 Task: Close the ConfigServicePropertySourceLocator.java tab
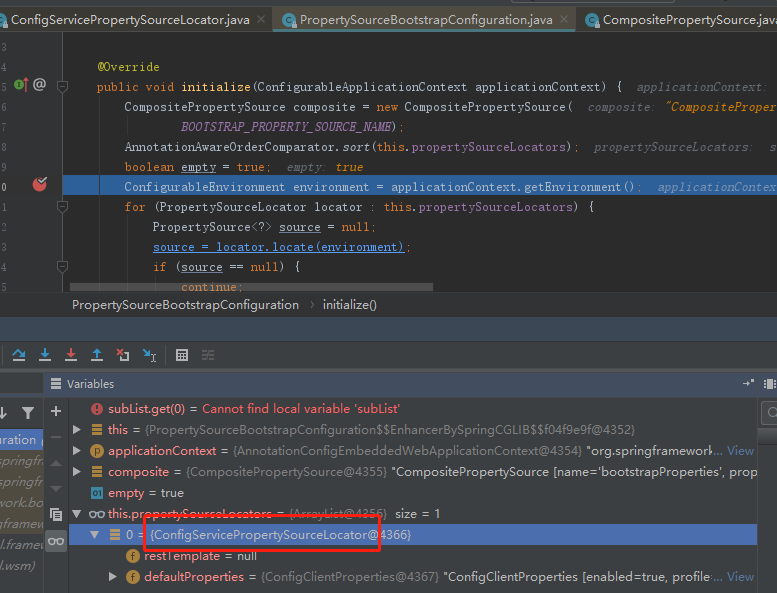(261, 19)
